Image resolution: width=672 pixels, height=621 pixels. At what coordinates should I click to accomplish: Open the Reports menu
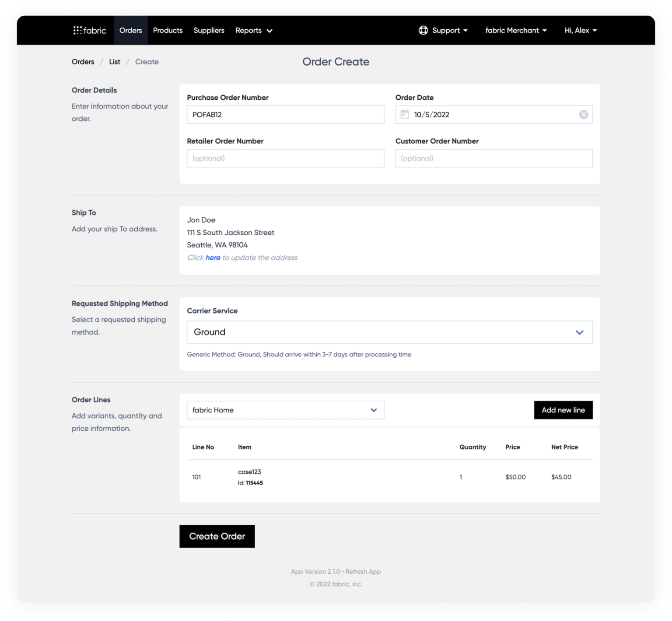pyautogui.click(x=254, y=30)
